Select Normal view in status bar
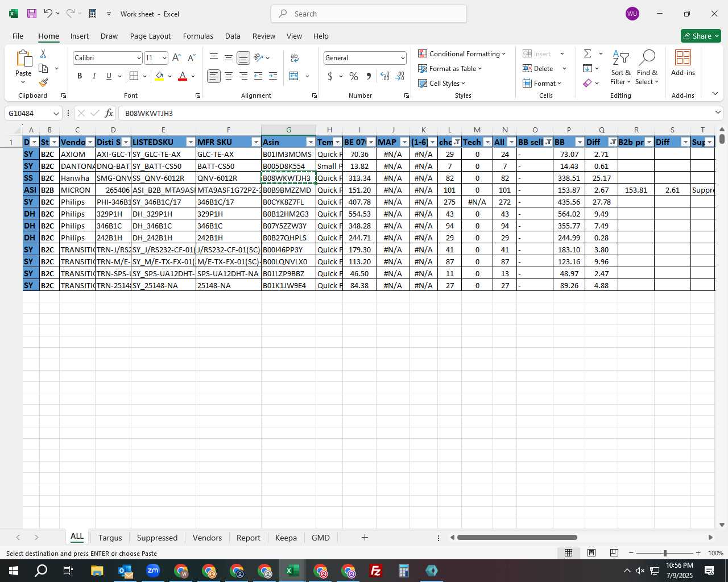728x582 pixels. (568, 553)
